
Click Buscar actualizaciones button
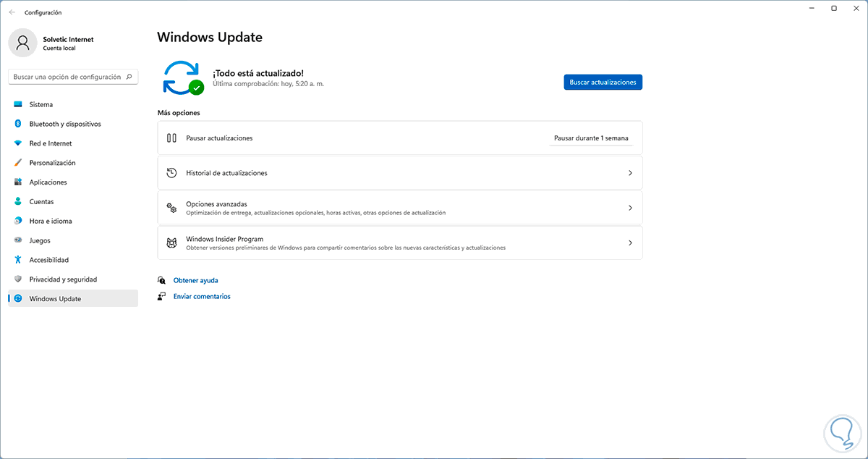click(603, 83)
